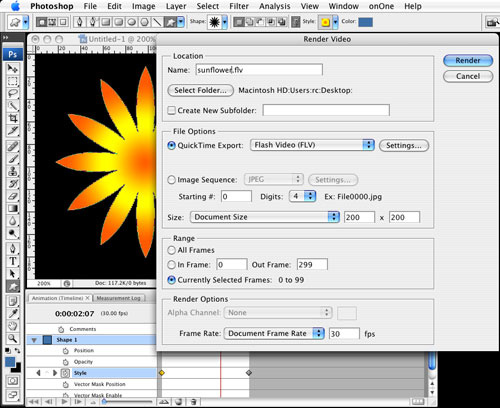Open custom Shape picker dropdown
This screenshot has width=500, height=408.
pyautogui.click(x=225, y=22)
